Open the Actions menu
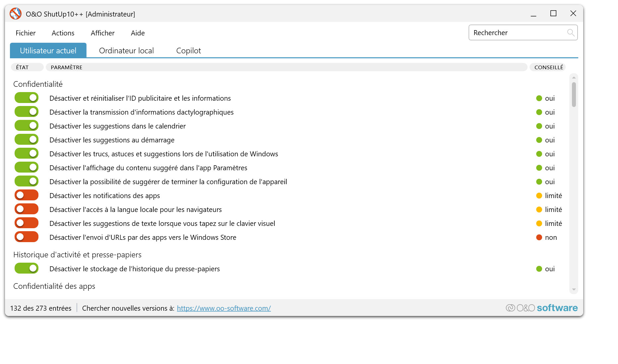The width and height of the screenshot is (618, 364). 63,33
